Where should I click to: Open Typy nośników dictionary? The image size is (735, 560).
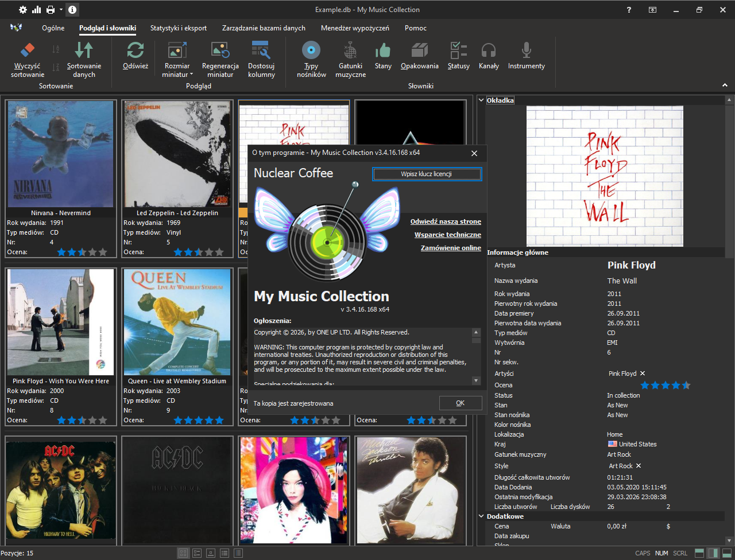pyautogui.click(x=311, y=60)
